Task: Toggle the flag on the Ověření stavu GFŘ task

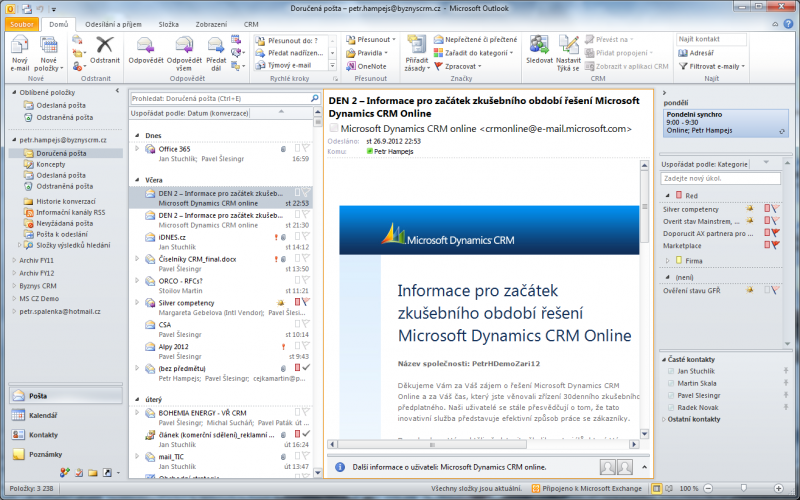Action: [776, 290]
